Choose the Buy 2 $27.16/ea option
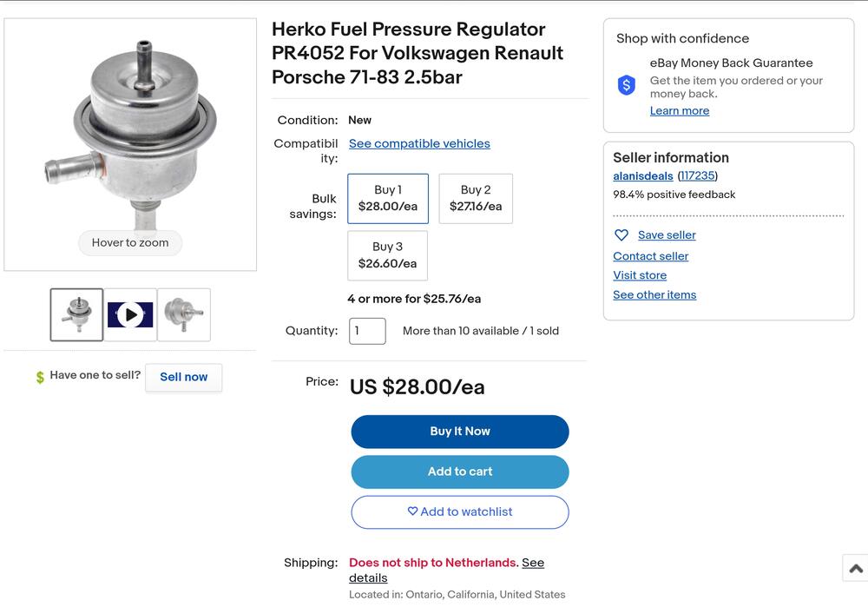This screenshot has width=868, height=607. [x=476, y=198]
